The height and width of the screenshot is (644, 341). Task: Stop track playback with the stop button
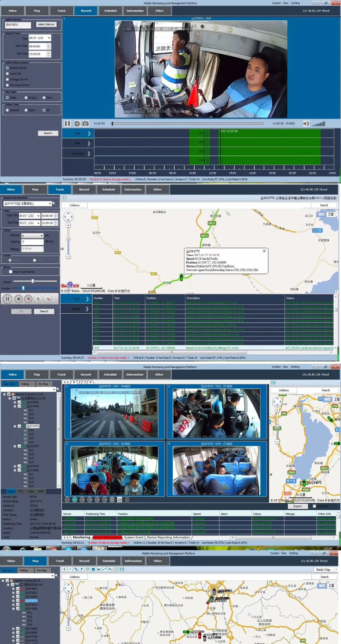[19, 299]
